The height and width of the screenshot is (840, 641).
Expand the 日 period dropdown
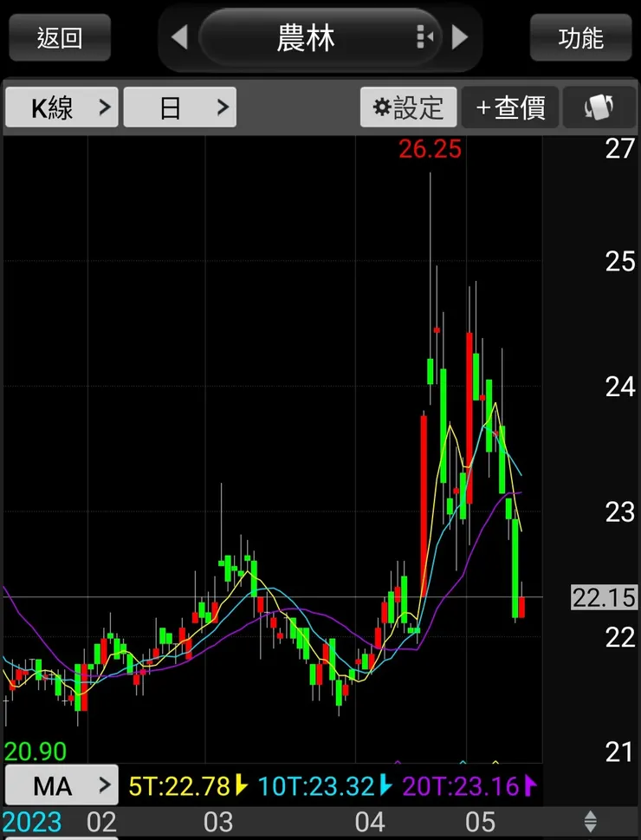click(180, 107)
